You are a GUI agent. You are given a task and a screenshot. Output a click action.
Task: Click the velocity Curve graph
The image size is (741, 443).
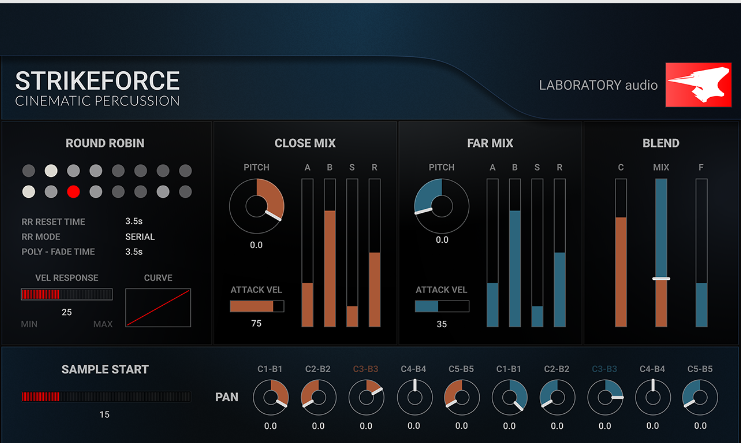tap(158, 307)
